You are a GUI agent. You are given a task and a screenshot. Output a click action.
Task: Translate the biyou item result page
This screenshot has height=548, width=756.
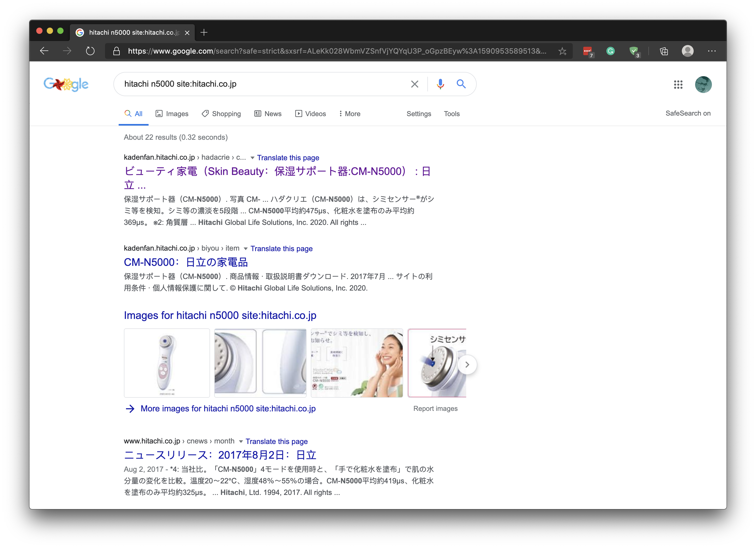[282, 249]
